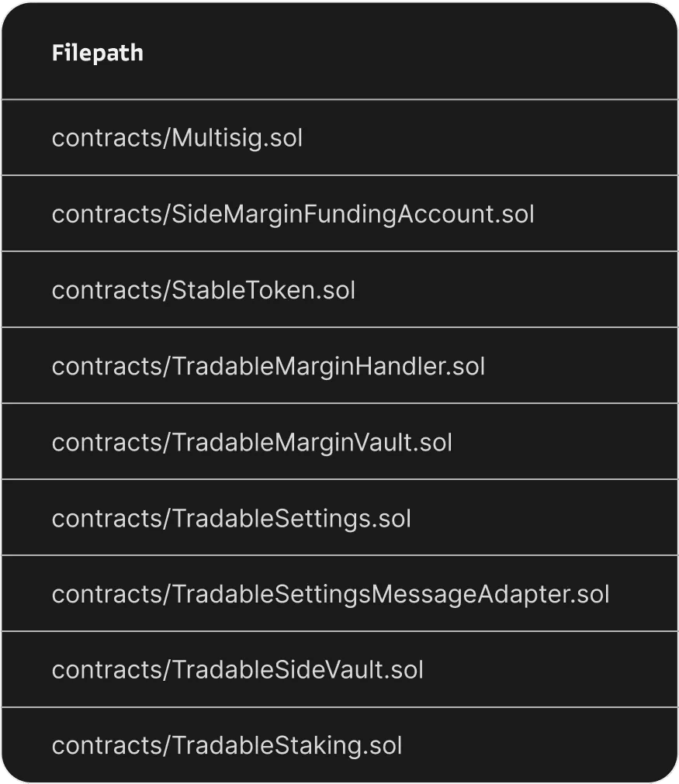Choose the contracts/TradableMarginVault.sol row

pos(340,442)
